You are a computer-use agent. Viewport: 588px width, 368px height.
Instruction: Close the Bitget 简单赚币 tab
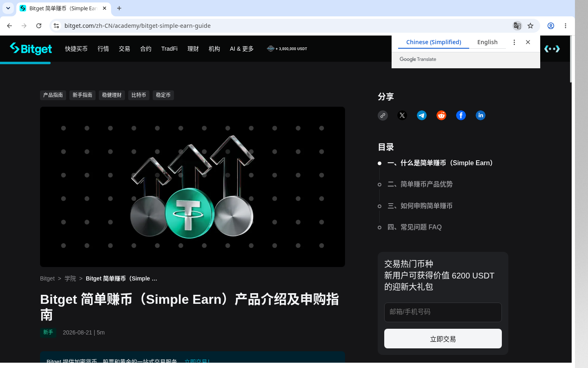pos(105,8)
